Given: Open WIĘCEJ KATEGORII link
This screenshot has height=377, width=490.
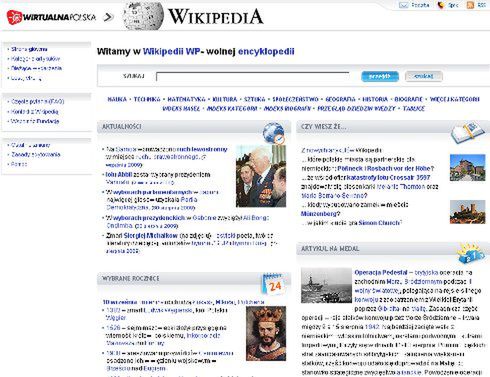Looking at the screenshot, I should [x=455, y=99].
